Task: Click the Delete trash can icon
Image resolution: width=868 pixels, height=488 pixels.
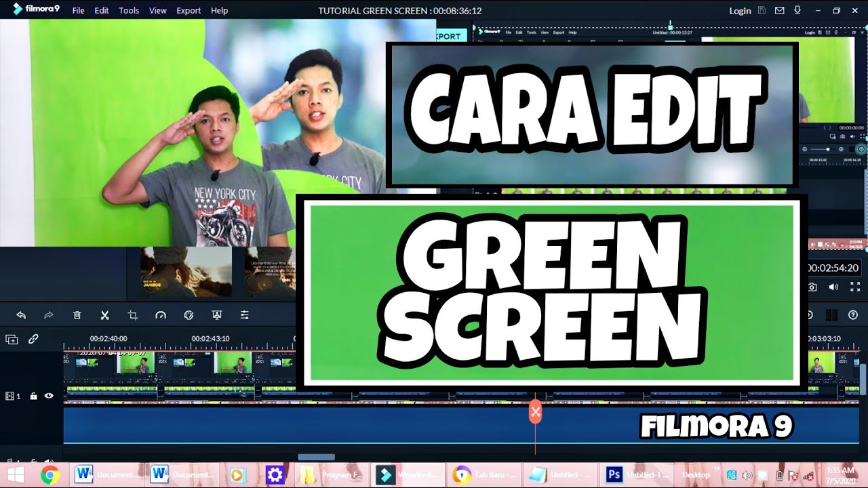Action: [77, 315]
